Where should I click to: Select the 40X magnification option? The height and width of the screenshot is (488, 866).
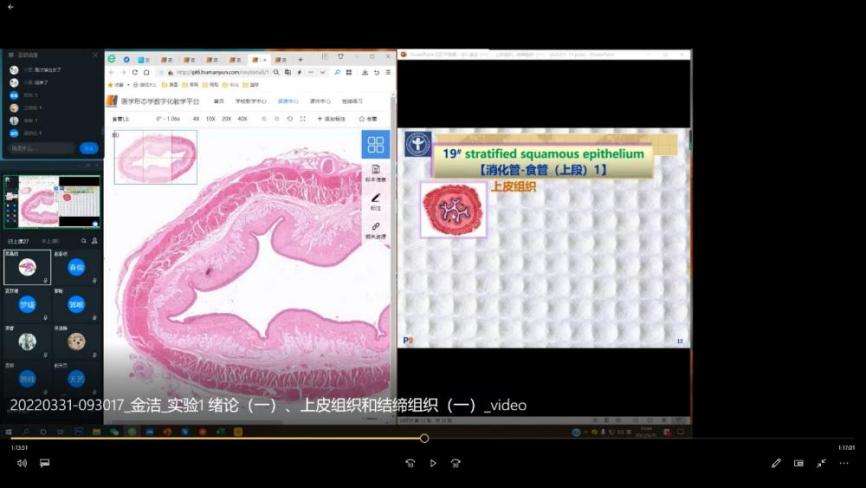(242, 118)
